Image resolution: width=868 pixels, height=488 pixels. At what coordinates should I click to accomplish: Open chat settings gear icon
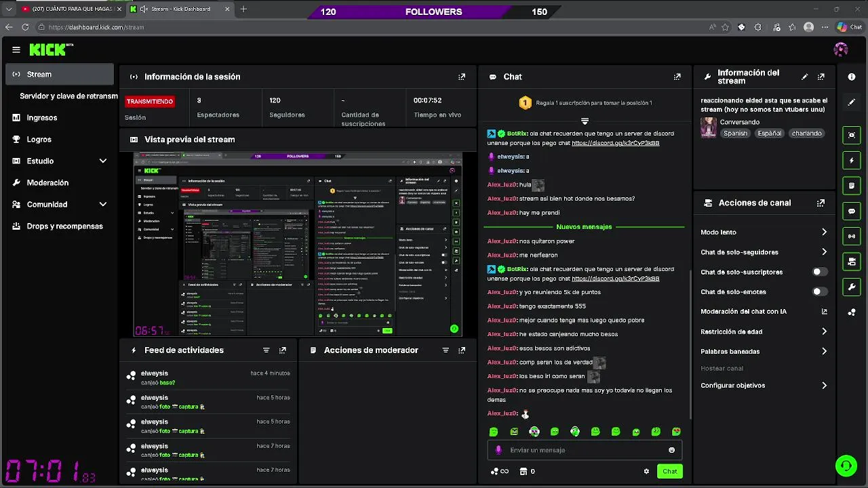(646, 471)
